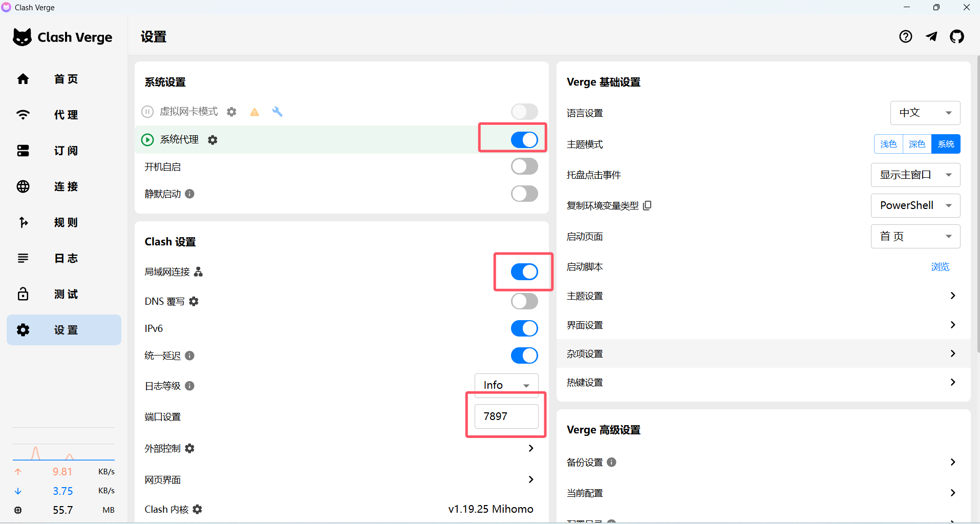
Task: Open the 日志等级 Info dropdown
Action: 506,385
